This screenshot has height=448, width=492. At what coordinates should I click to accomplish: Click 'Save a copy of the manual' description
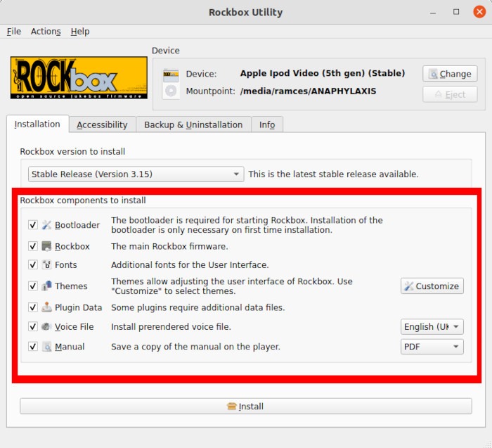click(x=195, y=347)
